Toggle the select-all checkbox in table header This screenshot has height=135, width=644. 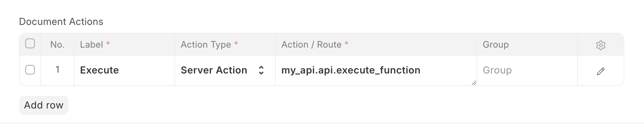coord(30,44)
